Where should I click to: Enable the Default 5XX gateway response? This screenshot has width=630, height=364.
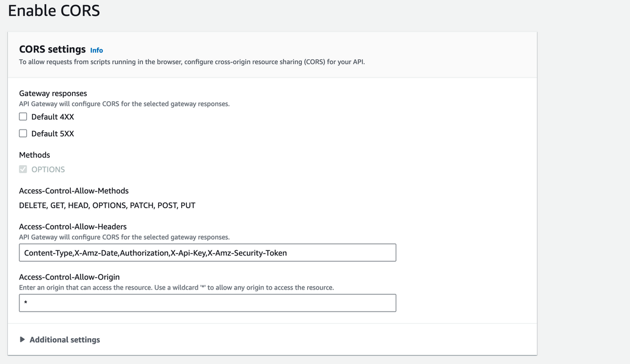point(23,133)
